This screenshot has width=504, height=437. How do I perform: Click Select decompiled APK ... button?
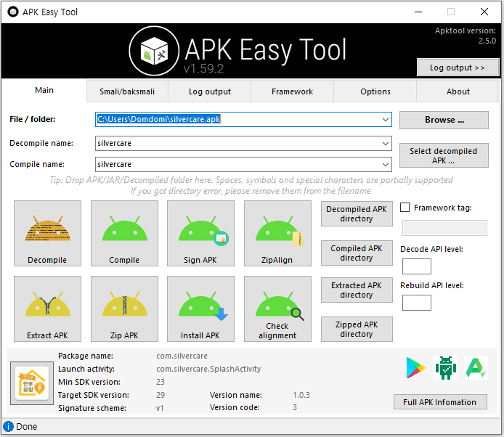click(x=444, y=155)
